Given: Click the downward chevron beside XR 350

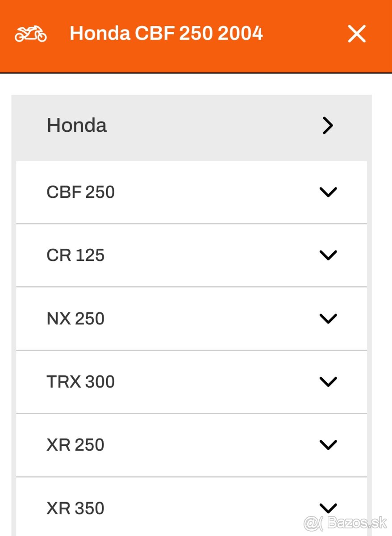Looking at the screenshot, I should (328, 508).
